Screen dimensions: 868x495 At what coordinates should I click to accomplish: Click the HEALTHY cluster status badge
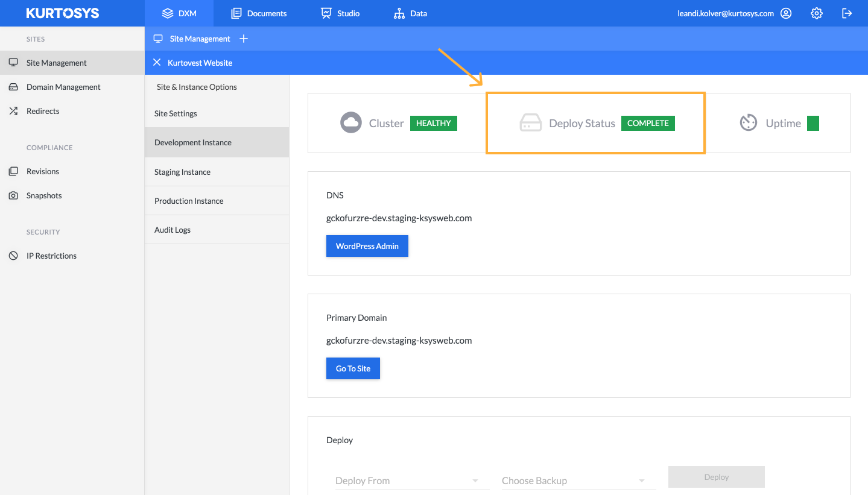coord(434,123)
